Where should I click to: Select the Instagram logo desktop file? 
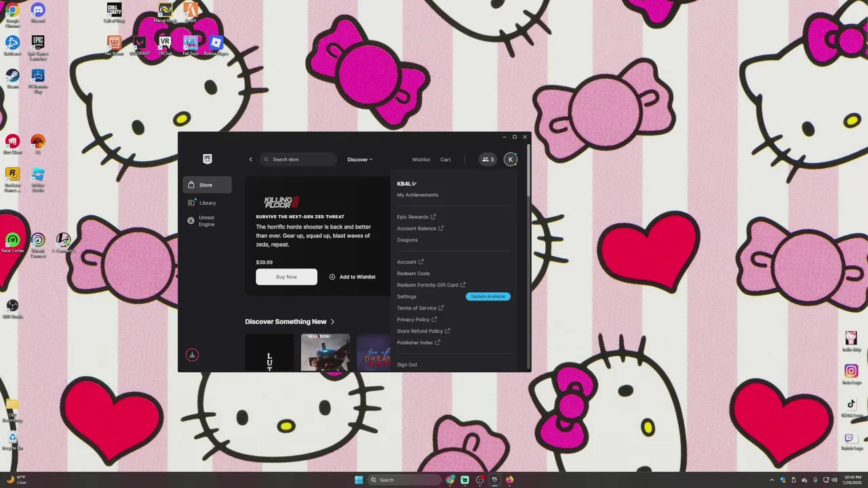pos(852,374)
